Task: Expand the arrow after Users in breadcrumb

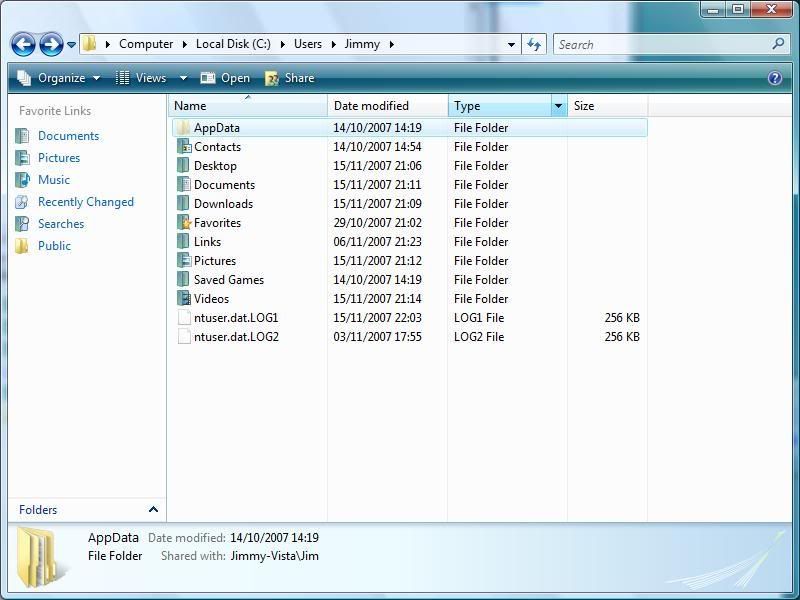Action: pos(333,45)
